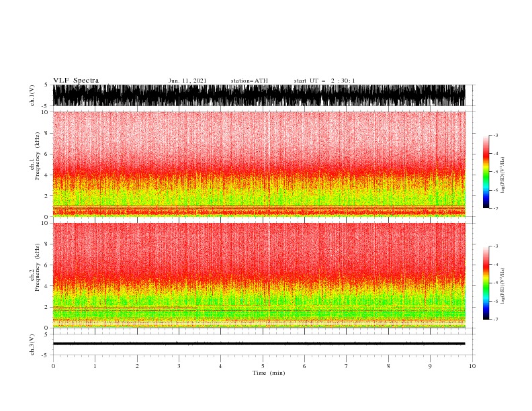Click the 'station=ATH' label
532x411 pixels.
pos(249,81)
